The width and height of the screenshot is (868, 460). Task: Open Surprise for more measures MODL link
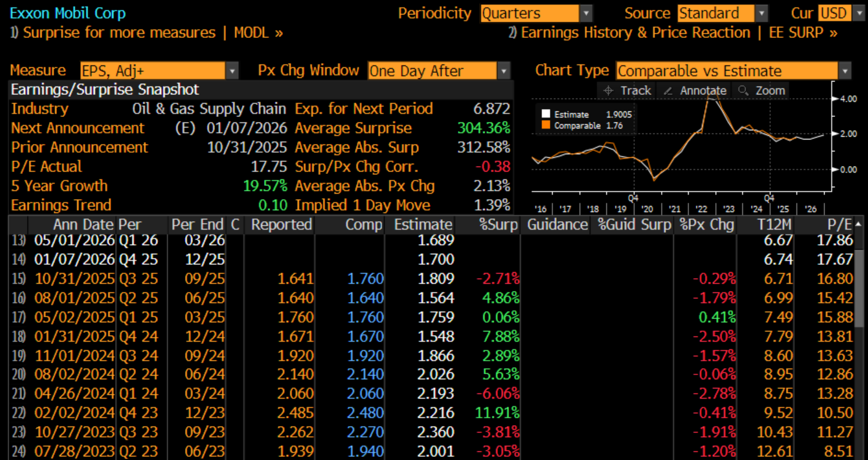pyautogui.click(x=146, y=32)
